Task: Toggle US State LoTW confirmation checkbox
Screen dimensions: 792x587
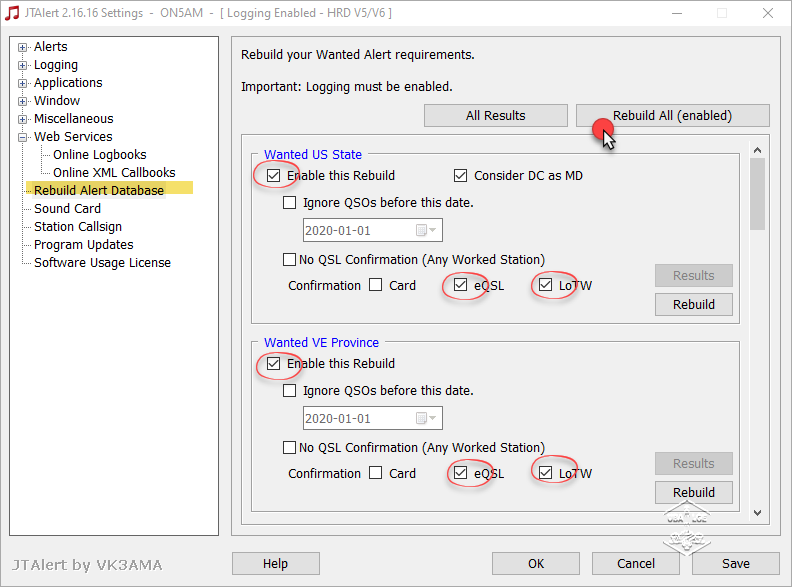Action: tap(545, 284)
